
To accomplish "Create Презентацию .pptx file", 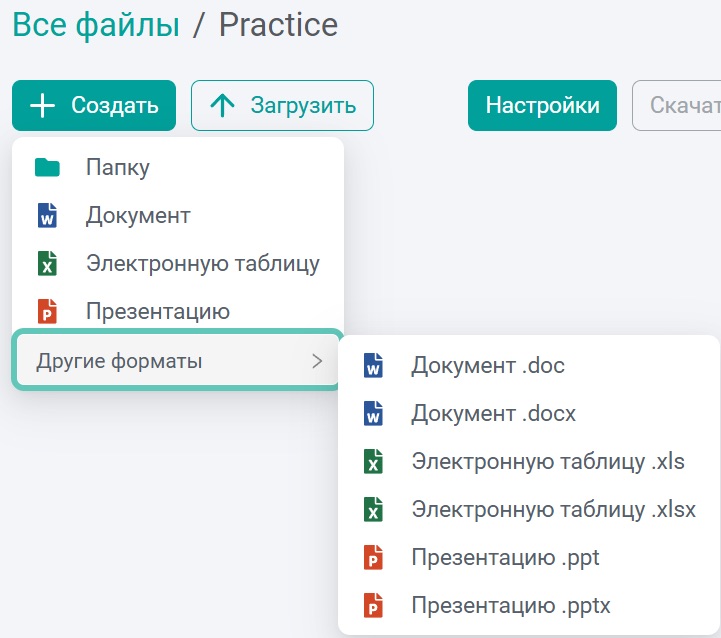I will click(x=529, y=605).
